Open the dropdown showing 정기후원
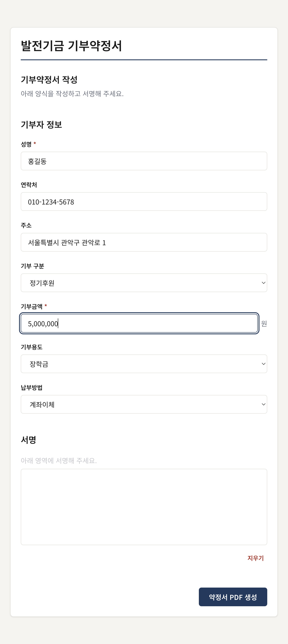The width and height of the screenshot is (288, 644). [x=144, y=283]
